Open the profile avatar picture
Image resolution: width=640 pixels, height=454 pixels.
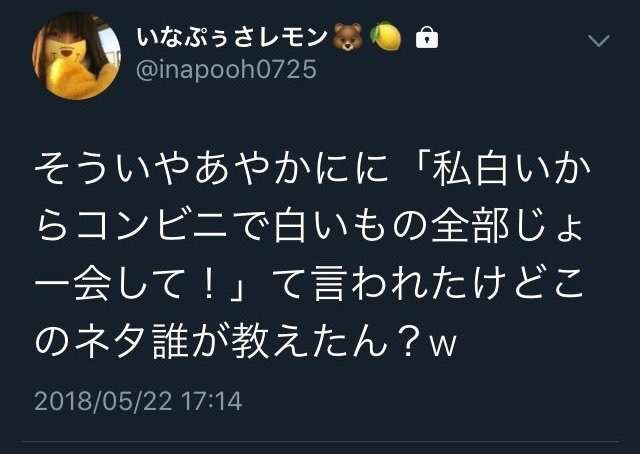76,56
